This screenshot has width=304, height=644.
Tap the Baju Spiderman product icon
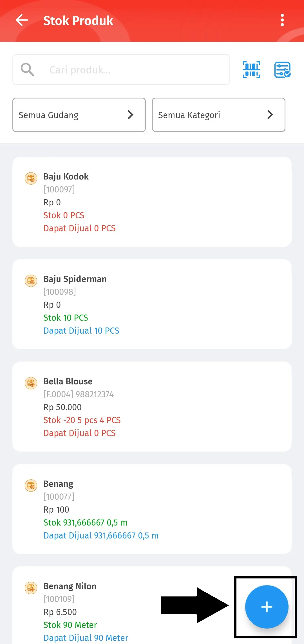[x=31, y=281]
